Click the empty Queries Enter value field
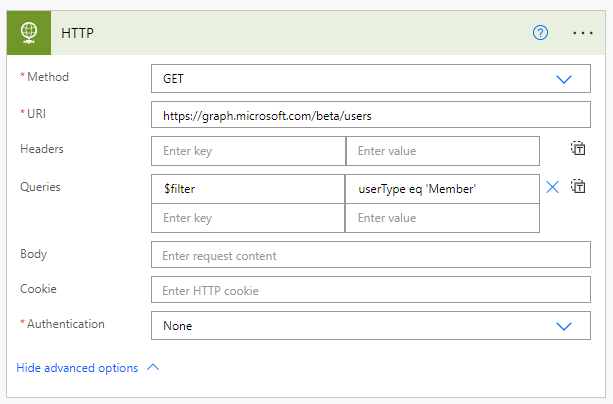The width and height of the screenshot is (613, 404). pos(442,218)
